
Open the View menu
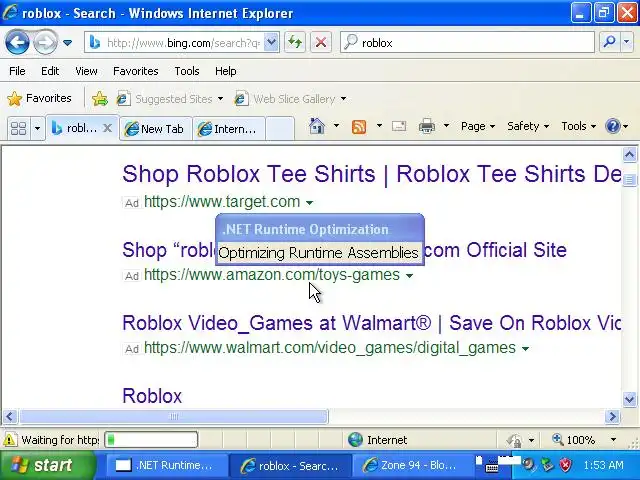[86, 71]
